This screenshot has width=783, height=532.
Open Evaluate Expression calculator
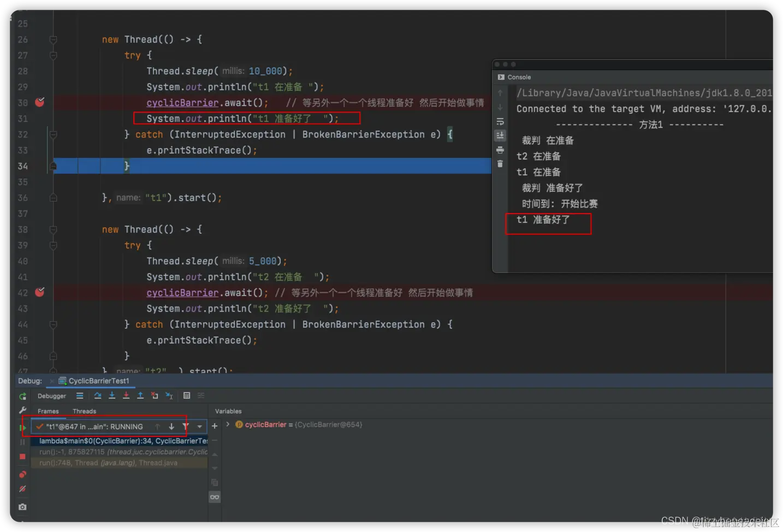[187, 395]
